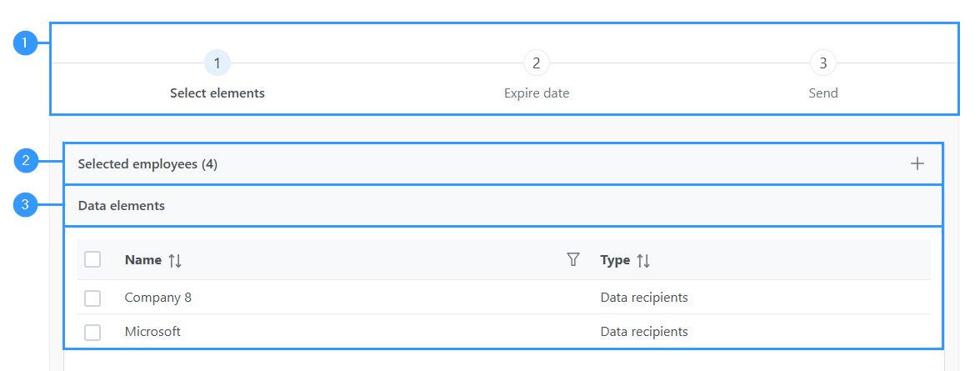Click the Select elements step label
Screen dimensions: 980x371
[x=217, y=93]
